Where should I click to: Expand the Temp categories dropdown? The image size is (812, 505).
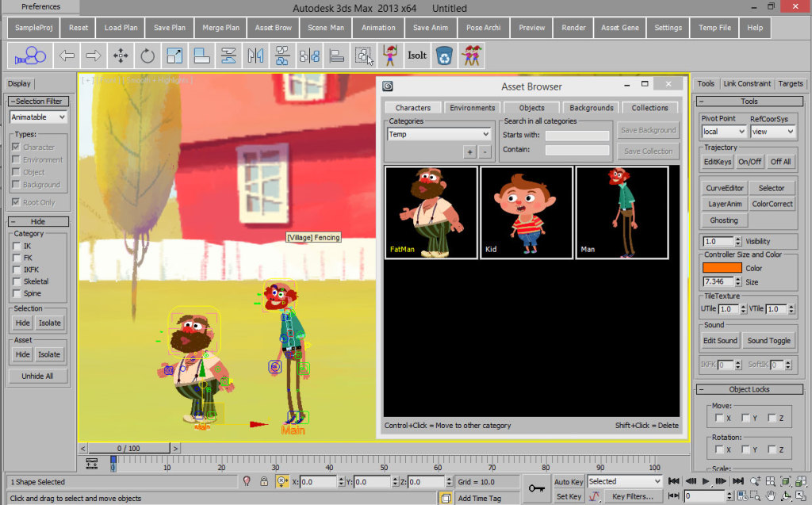click(x=439, y=135)
